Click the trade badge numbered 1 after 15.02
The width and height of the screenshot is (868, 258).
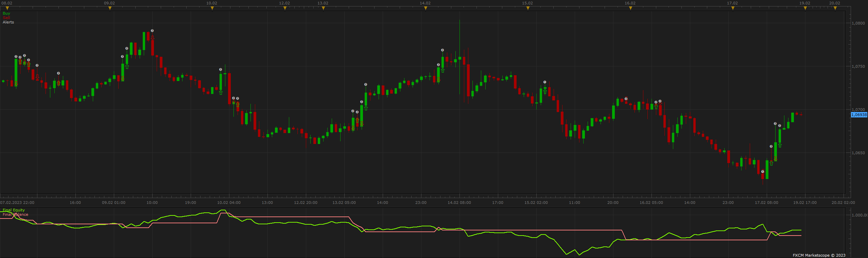pyautogui.click(x=545, y=82)
